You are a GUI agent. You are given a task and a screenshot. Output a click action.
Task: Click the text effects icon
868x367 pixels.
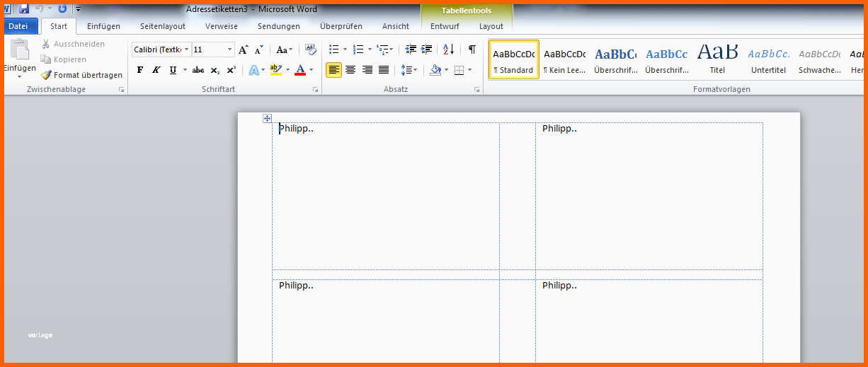coord(254,70)
